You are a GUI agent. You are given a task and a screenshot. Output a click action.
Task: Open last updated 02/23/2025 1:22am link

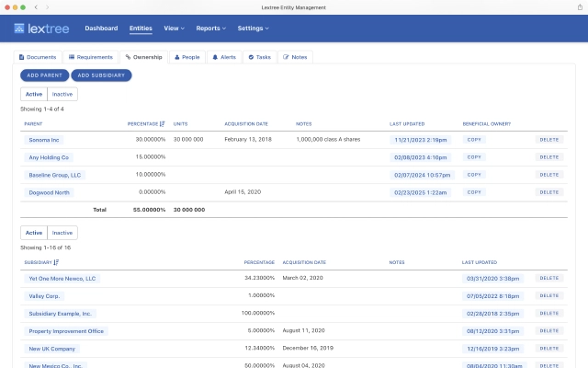pyautogui.click(x=421, y=192)
